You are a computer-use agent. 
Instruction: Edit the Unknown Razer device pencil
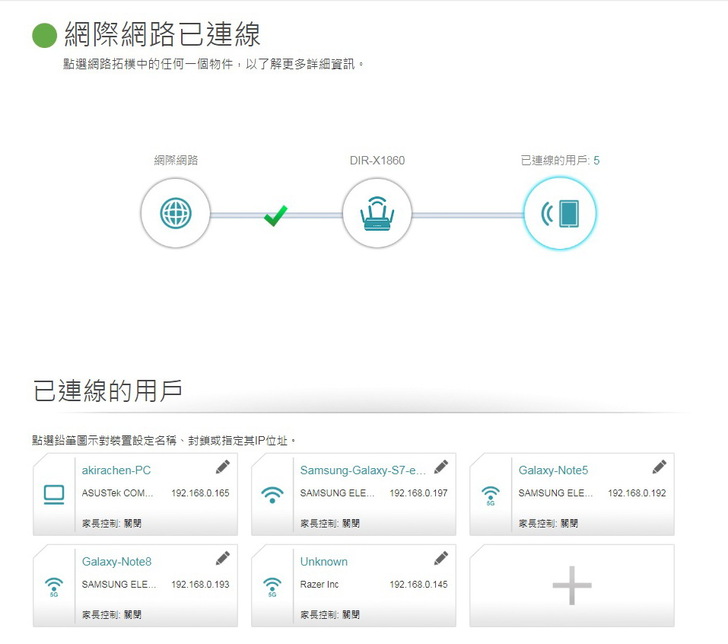(x=440, y=558)
